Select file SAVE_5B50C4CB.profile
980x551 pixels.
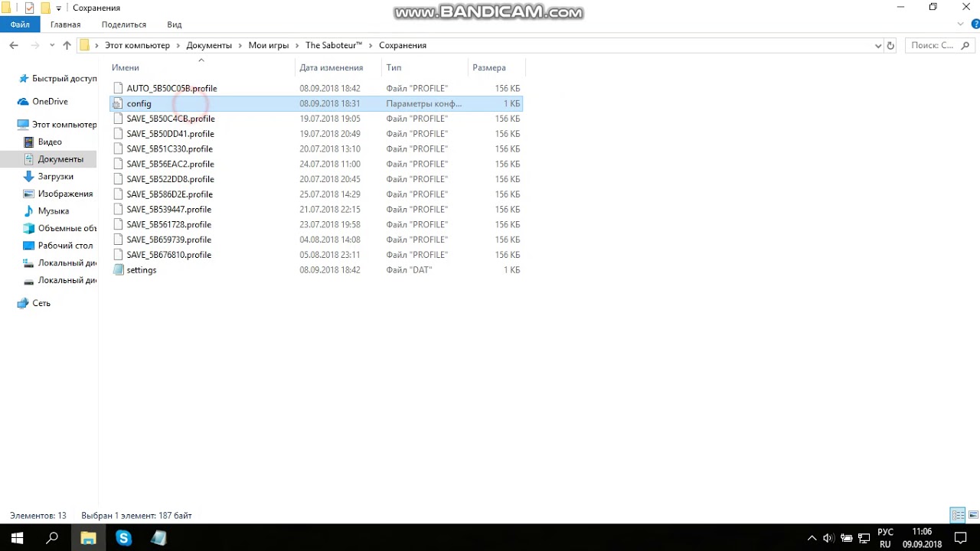(x=171, y=119)
